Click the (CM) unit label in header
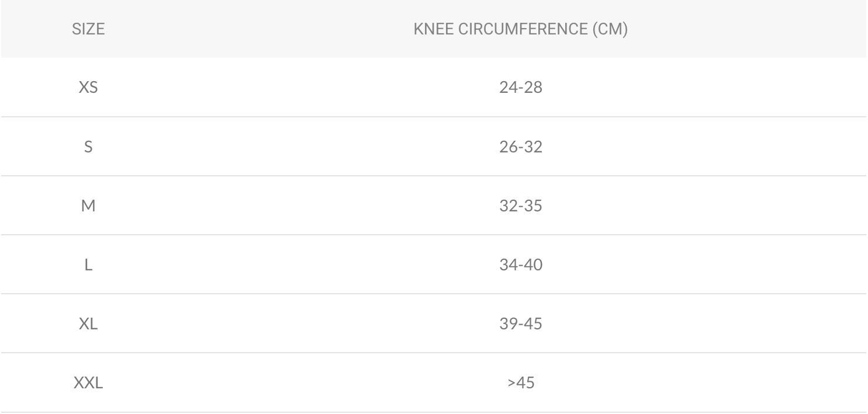 coord(610,30)
